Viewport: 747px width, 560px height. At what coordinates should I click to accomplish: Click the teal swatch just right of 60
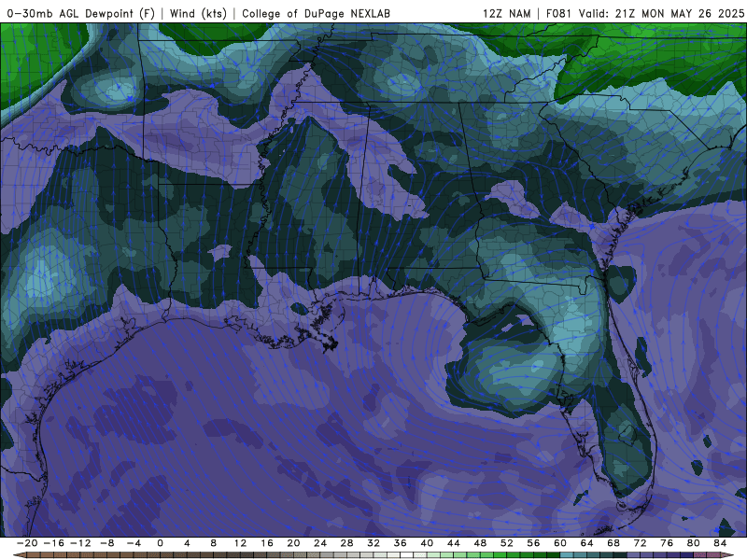pos(567,555)
